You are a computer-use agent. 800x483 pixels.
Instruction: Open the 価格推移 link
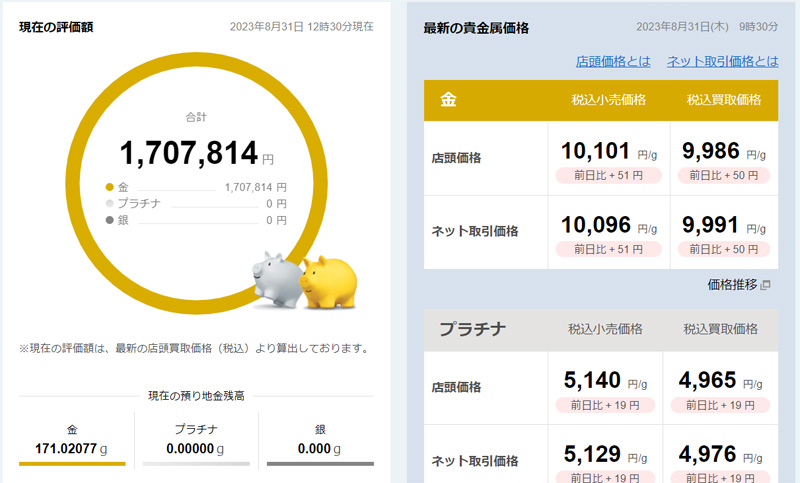(x=732, y=285)
